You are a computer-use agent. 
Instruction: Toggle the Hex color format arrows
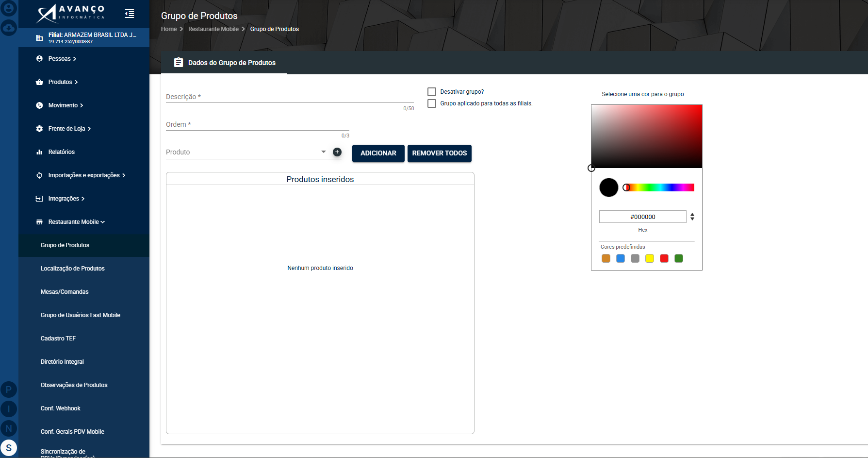pos(692,217)
